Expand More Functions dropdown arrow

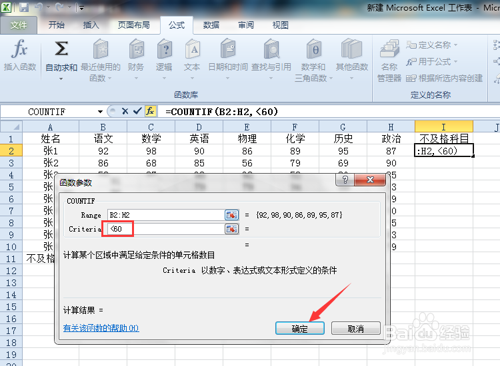coord(351,78)
